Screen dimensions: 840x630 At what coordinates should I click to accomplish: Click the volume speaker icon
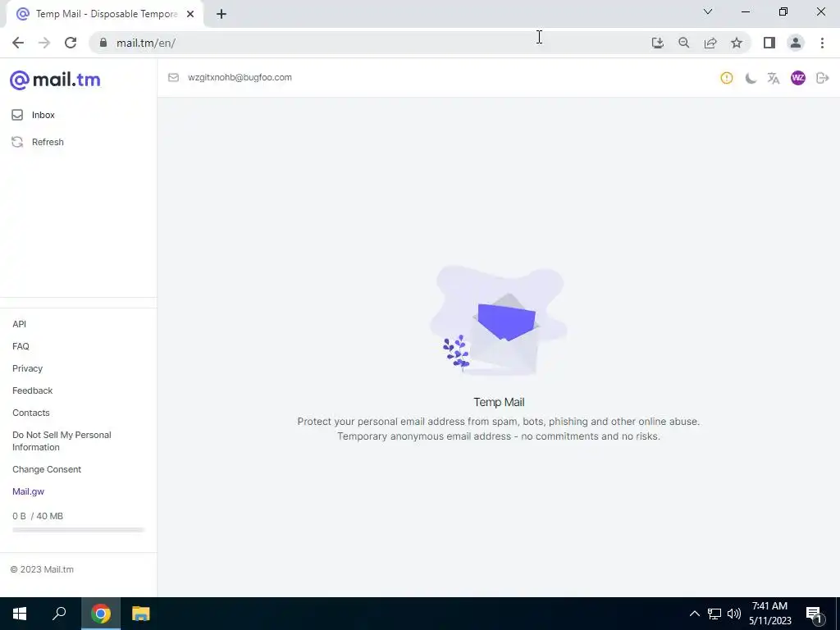(734, 614)
